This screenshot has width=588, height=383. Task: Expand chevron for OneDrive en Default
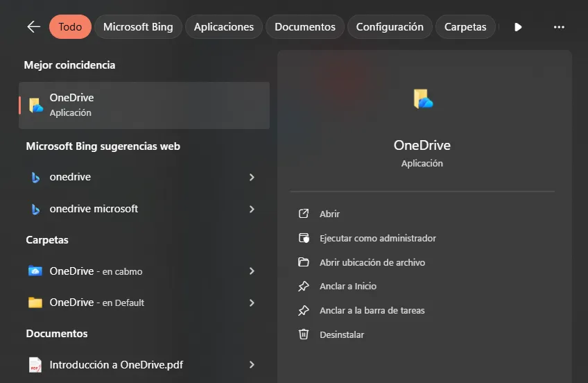coord(252,303)
